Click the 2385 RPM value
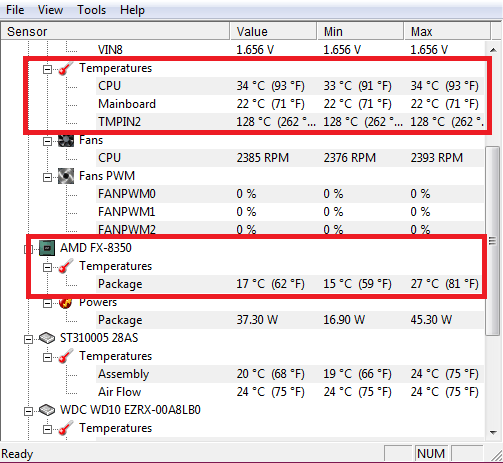The image size is (503, 463). click(x=263, y=158)
